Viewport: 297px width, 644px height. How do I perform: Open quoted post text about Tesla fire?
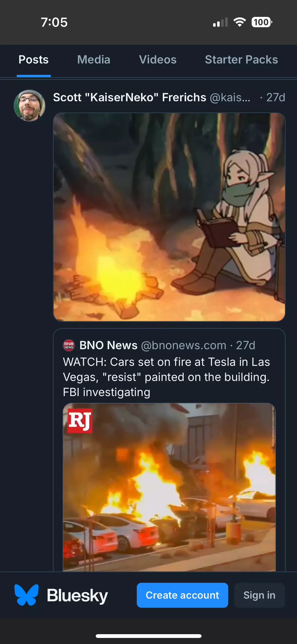(x=166, y=377)
